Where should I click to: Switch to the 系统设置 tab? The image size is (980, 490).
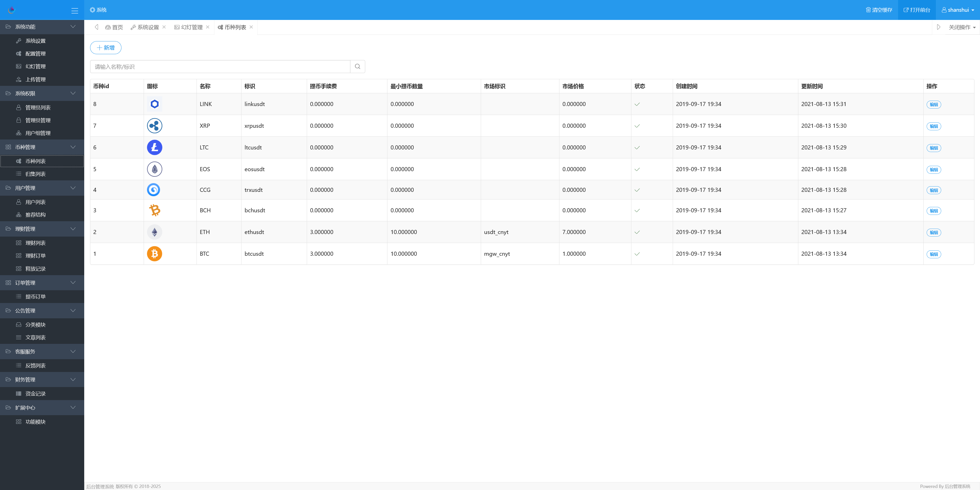pos(148,27)
